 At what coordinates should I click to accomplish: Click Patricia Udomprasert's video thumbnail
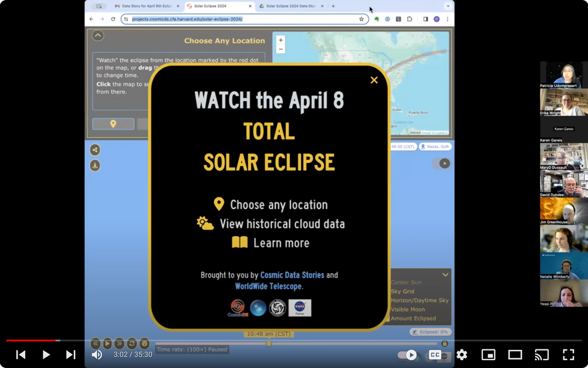pyautogui.click(x=564, y=75)
